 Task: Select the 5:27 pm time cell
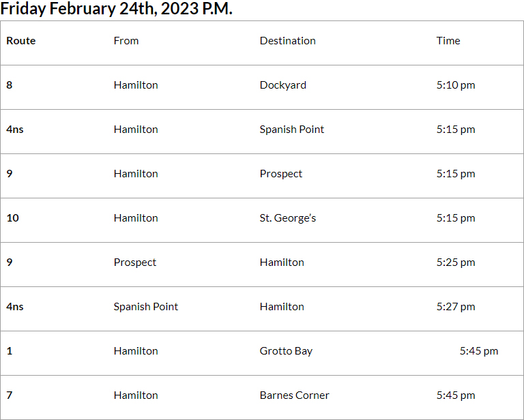click(x=456, y=307)
